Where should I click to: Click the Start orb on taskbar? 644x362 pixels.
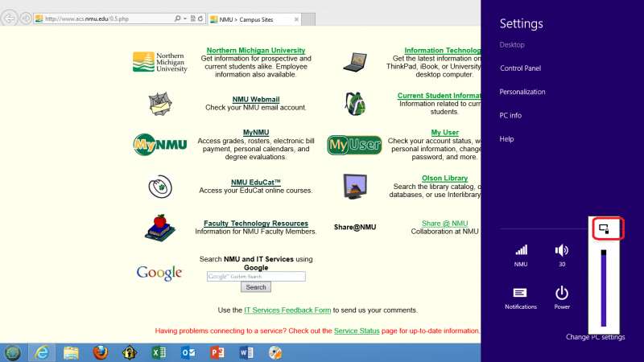point(12,352)
